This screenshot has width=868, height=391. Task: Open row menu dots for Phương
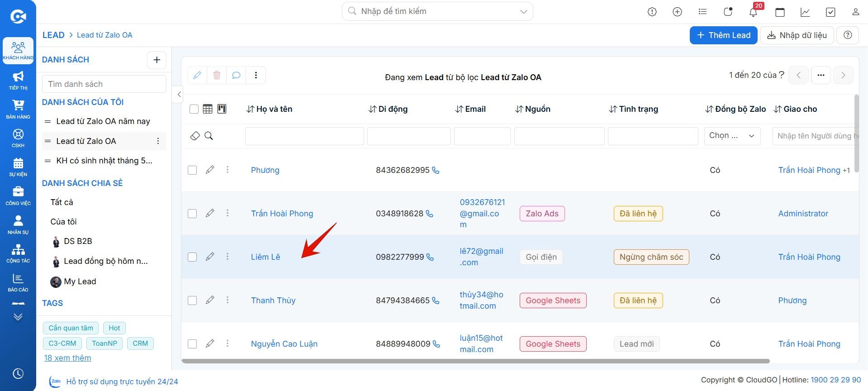228,170
